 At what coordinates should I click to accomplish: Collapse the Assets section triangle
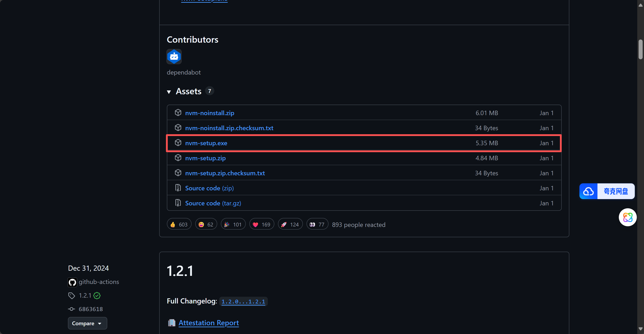coord(169,92)
